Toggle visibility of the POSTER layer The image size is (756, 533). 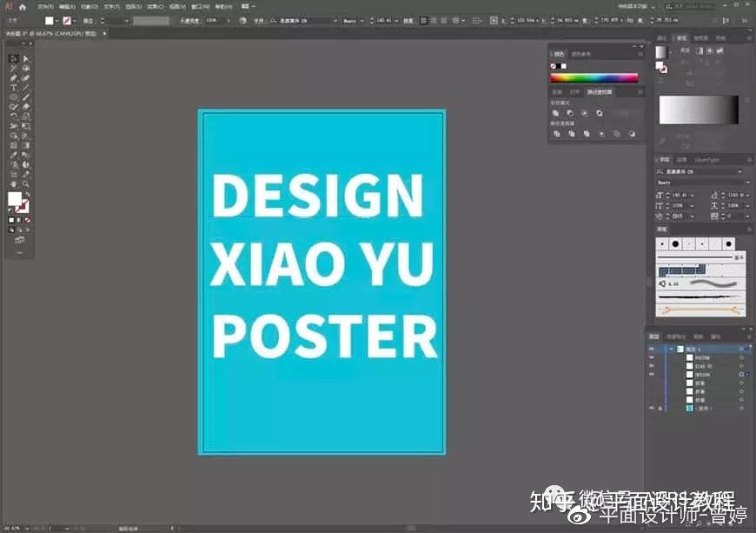click(x=649, y=358)
